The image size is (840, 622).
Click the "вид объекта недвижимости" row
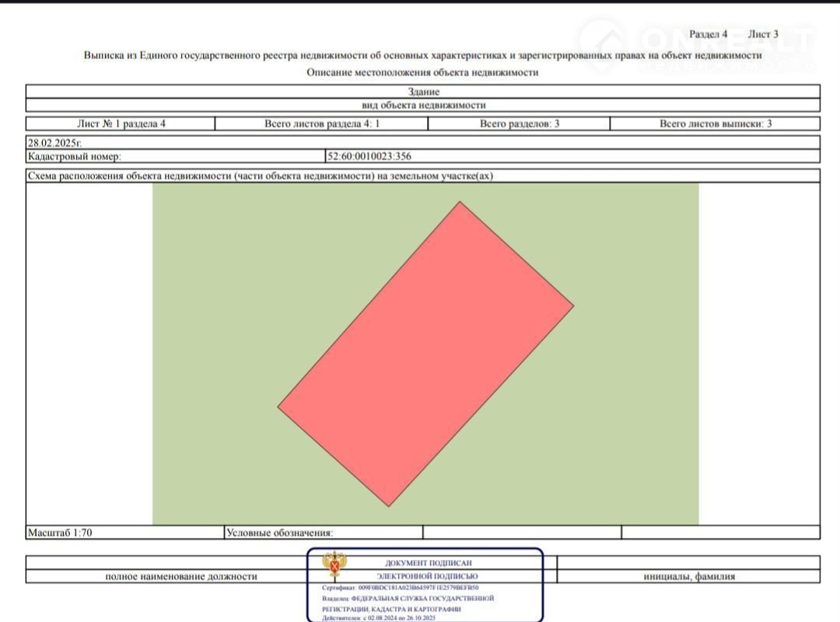click(x=423, y=106)
